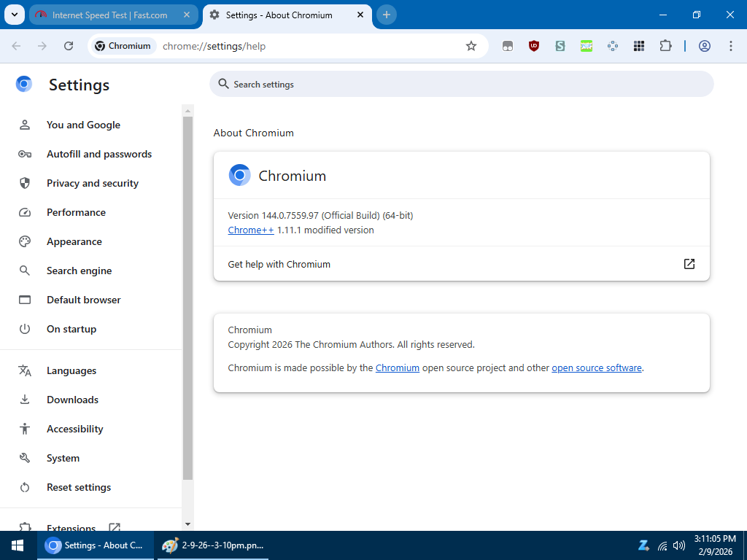Open the Chromium three-dot menu
Screen dimensions: 747x560
point(731,46)
